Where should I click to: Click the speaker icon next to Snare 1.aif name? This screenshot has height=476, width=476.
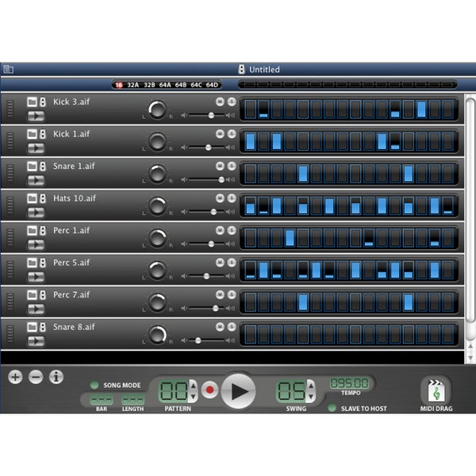click(x=43, y=166)
